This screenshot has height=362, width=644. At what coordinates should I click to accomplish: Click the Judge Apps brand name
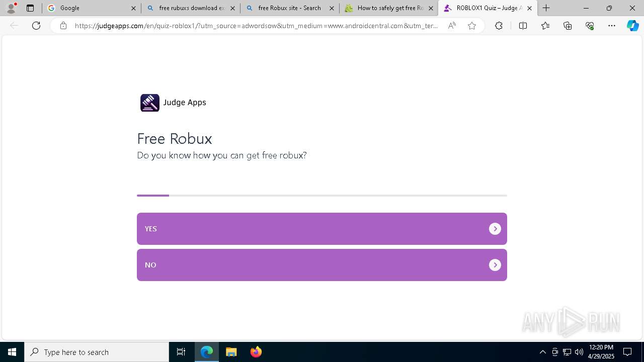tap(185, 103)
